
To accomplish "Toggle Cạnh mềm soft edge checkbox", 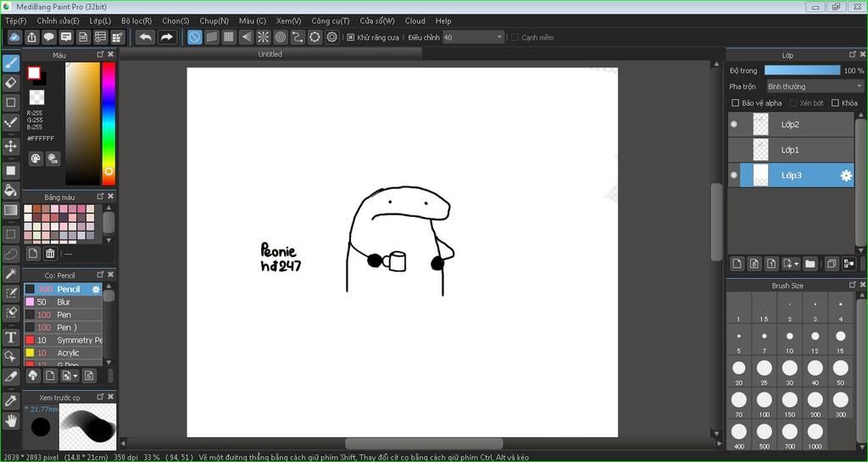I will [x=515, y=37].
